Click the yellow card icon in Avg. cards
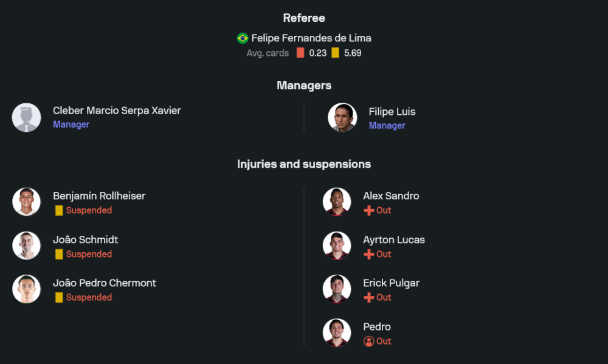Image resolution: width=608 pixels, height=364 pixels. [x=335, y=53]
